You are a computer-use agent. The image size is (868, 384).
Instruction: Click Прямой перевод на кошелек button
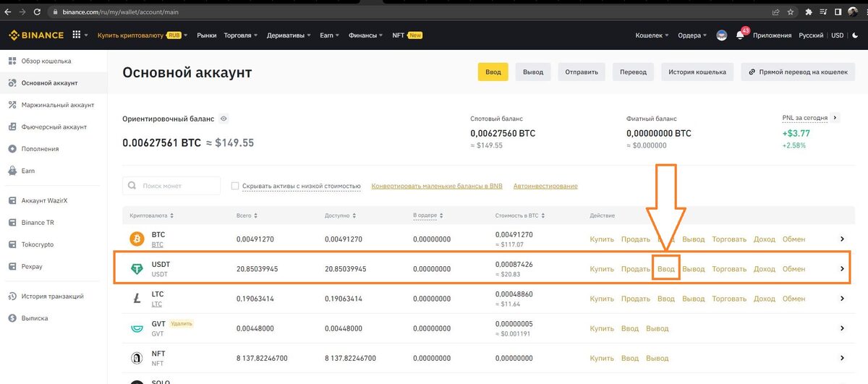[798, 72]
